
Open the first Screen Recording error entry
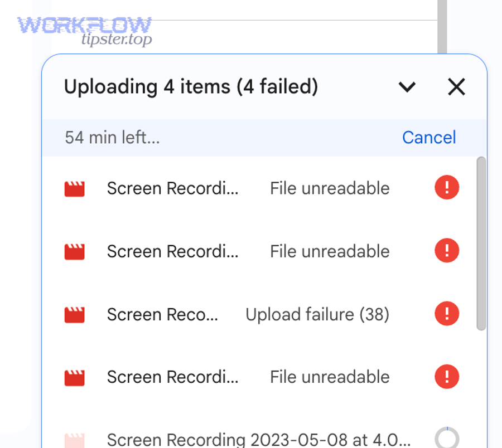pos(173,188)
